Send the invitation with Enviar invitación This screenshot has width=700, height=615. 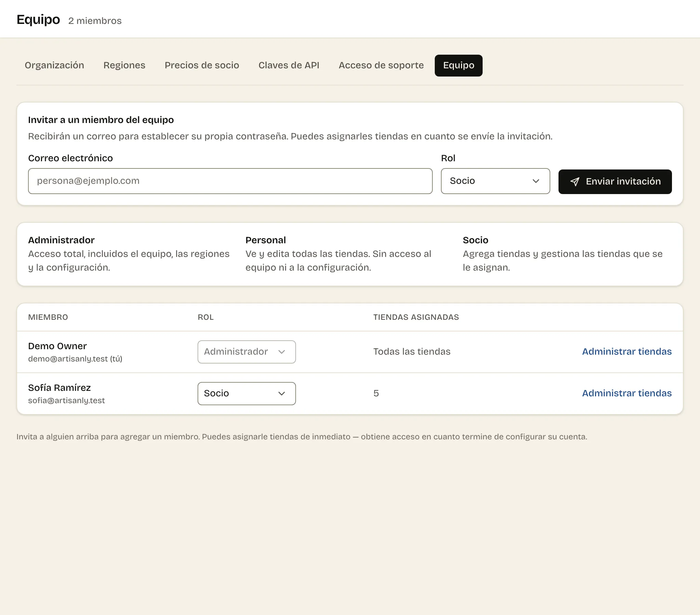click(615, 181)
